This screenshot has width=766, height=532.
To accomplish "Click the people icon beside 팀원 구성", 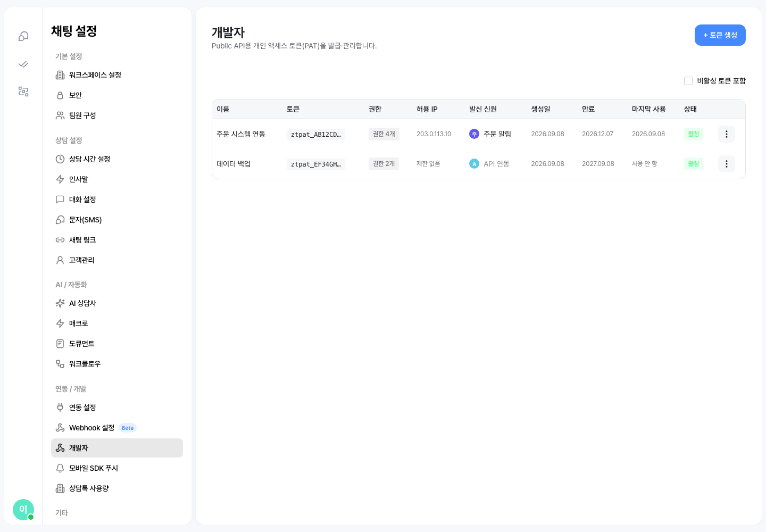I will click(60, 115).
